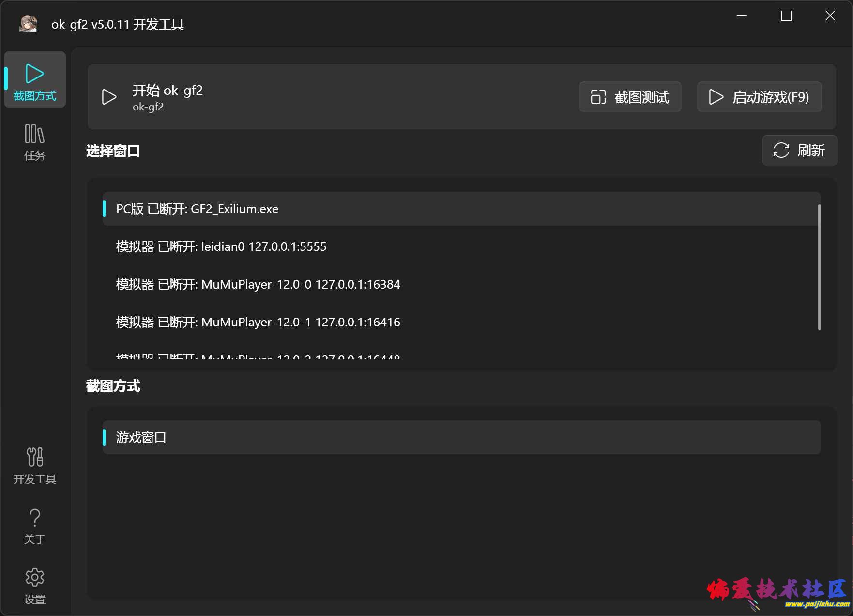This screenshot has height=616, width=853.
Task: Maximize the ok-gf2 window
Action: 786,16
